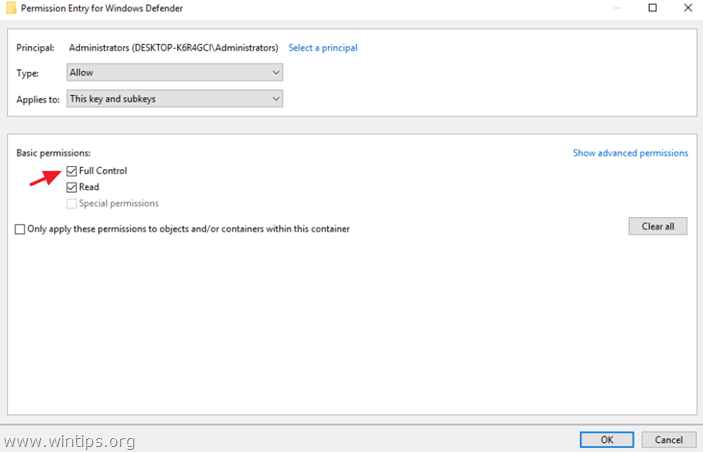
Task: Click the folder icon in title bar
Action: click(x=11, y=8)
